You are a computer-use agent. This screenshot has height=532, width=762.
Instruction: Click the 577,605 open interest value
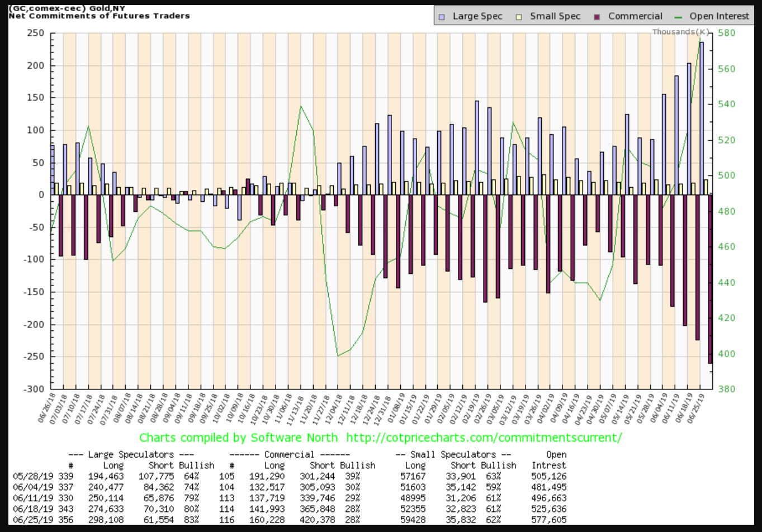tap(549, 520)
